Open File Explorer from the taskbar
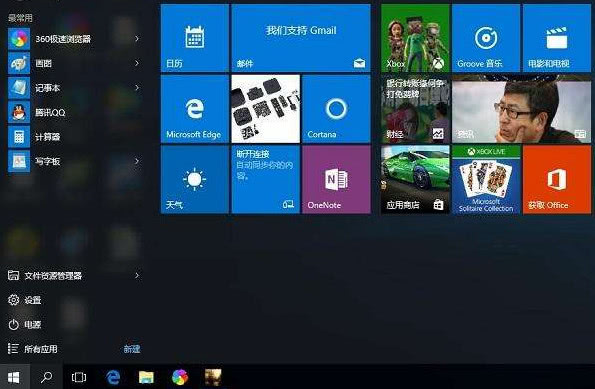Viewport: 595px width, 389px height. point(146,377)
